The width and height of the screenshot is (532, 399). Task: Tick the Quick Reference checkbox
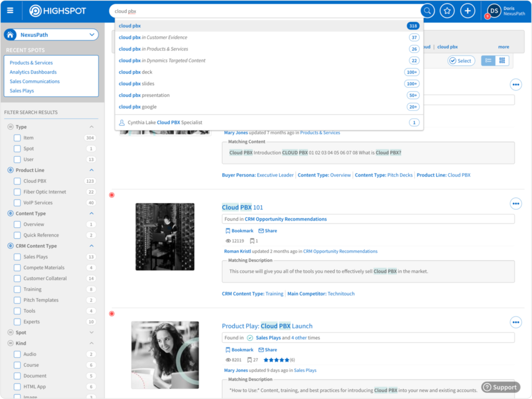(17, 235)
